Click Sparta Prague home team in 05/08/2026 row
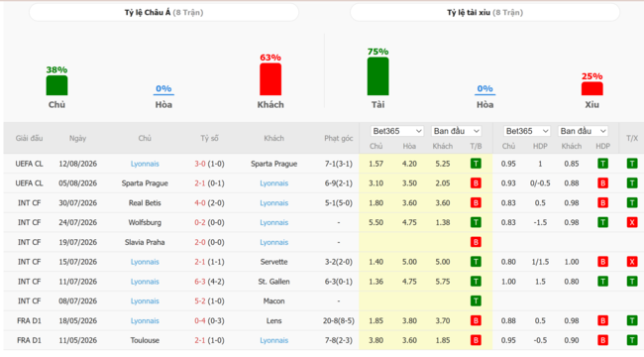Viewport: 644px width, 357px height. 145,183
